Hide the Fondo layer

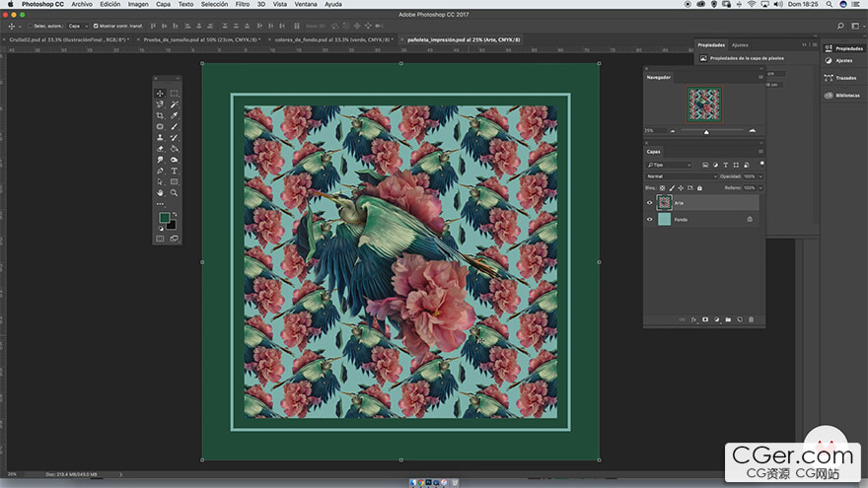[x=650, y=220]
